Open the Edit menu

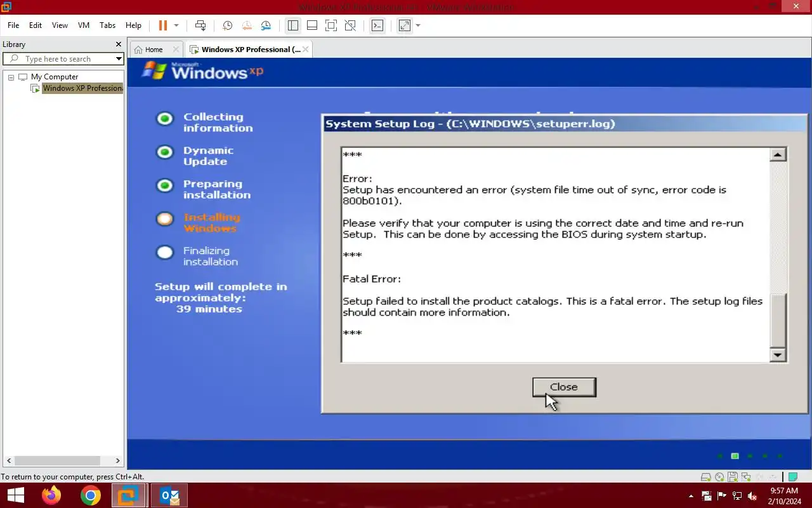tap(36, 25)
